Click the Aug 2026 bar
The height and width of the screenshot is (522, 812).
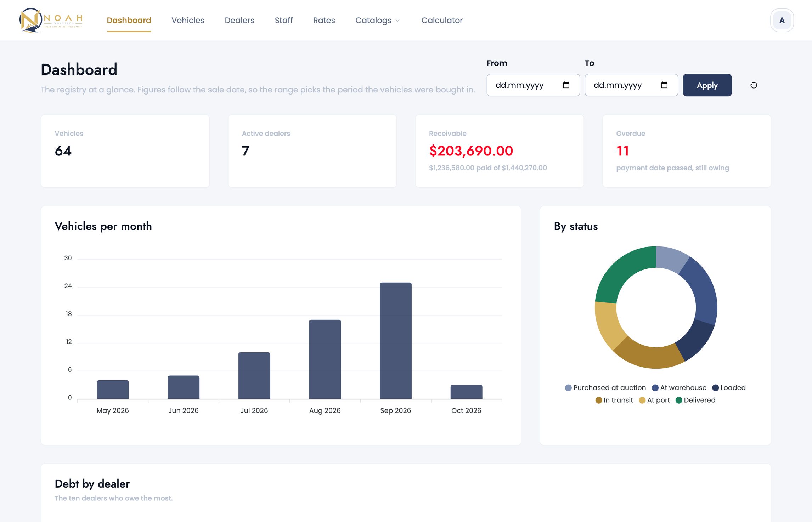(325, 359)
